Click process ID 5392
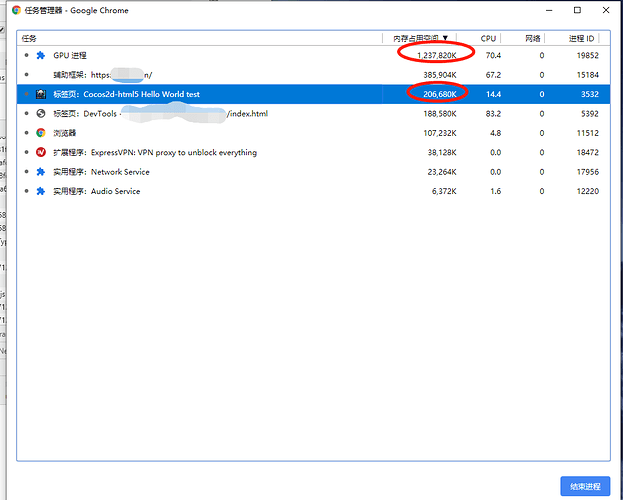 [x=590, y=114]
